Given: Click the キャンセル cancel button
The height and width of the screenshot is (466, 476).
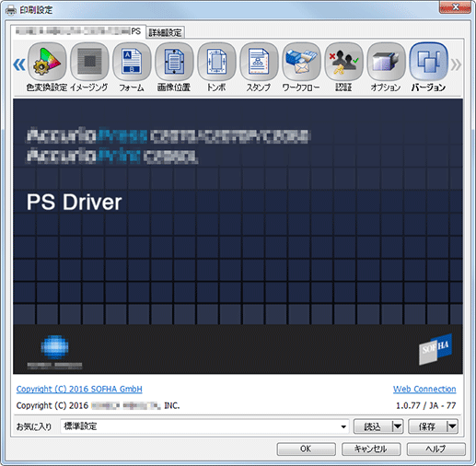Looking at the screenshot, I should pyautogui.click(x=371, y=449).
